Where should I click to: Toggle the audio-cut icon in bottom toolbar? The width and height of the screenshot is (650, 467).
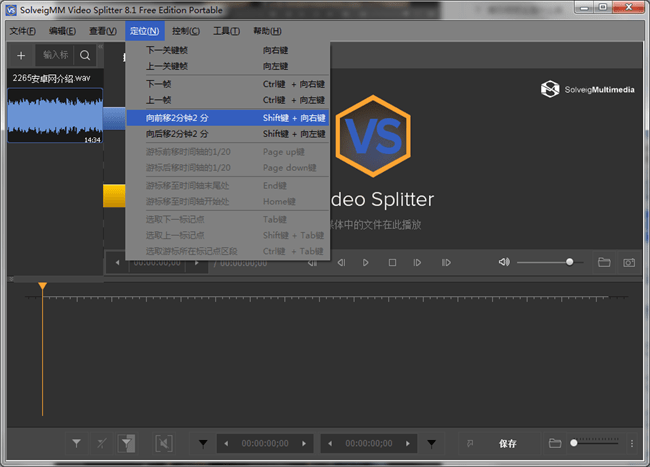click(x=163, y=442)
